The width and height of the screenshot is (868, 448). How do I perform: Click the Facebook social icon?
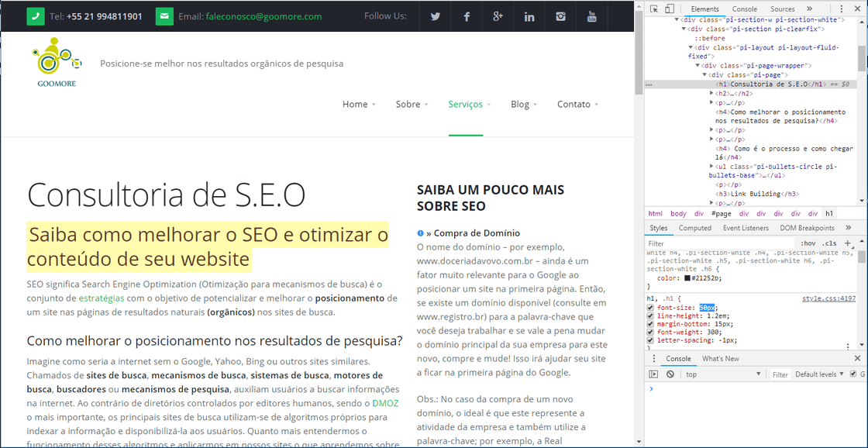467,16
